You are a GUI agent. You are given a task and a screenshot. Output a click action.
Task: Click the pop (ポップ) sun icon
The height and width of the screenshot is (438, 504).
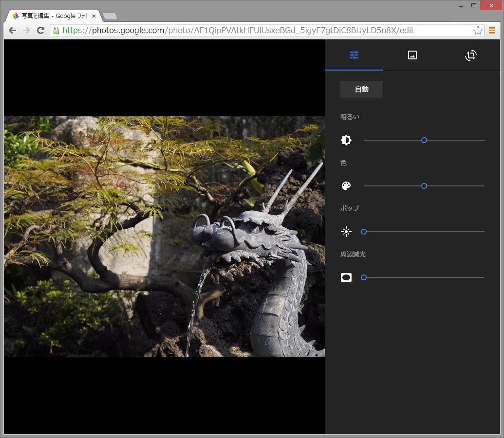click(x=346, y=232)
